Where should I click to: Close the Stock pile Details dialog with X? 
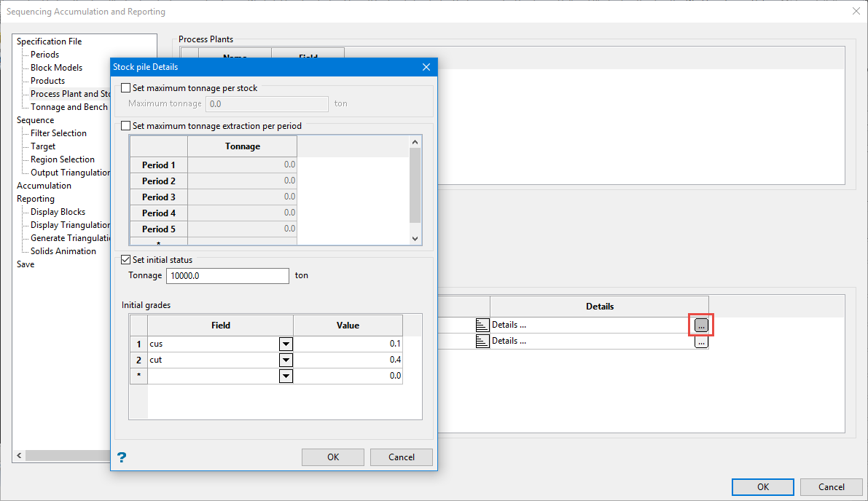pyautogui.click(x=426, y=67)
